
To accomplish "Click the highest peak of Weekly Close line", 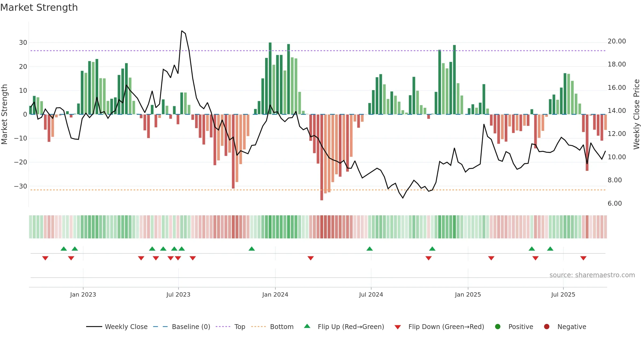I will coord(182,31).
